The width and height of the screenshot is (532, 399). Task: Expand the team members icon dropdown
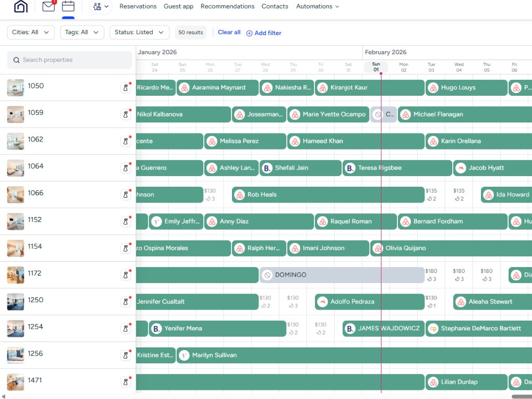(101, 6)
